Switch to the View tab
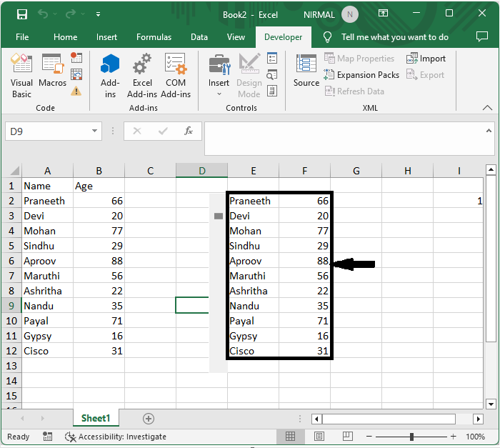The image size is (500, 448). coord(236,37)
